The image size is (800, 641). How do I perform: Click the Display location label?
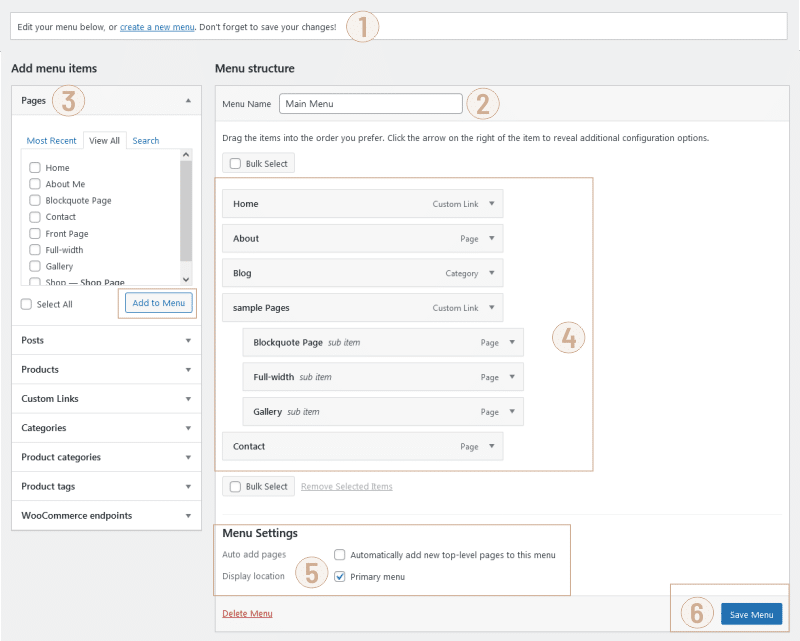click(x=254, y=576)
